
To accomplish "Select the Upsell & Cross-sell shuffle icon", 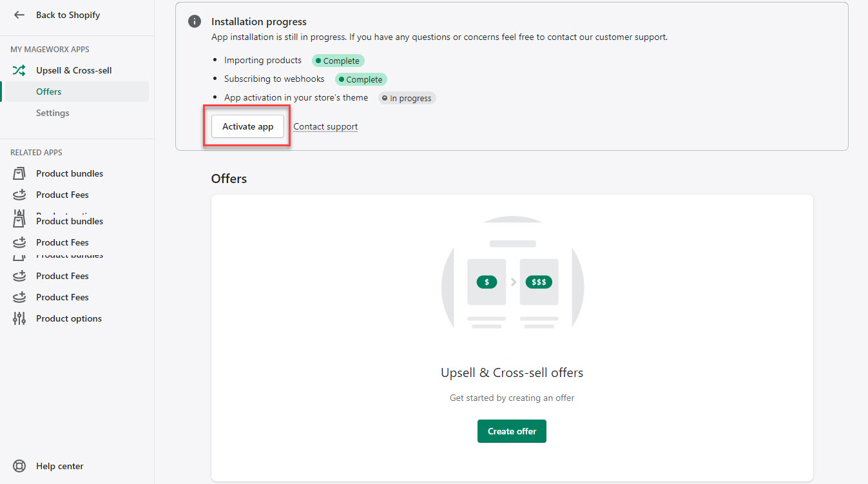I will point(19,70).
